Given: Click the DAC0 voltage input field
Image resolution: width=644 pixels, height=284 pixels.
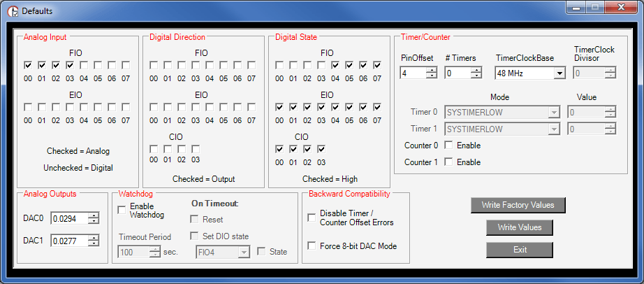Looking at the screenshot, I should 69,218.
